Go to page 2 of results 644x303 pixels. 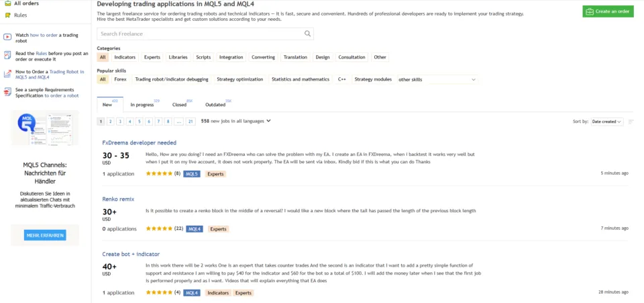pyautogui.click(x=111, y=122)
